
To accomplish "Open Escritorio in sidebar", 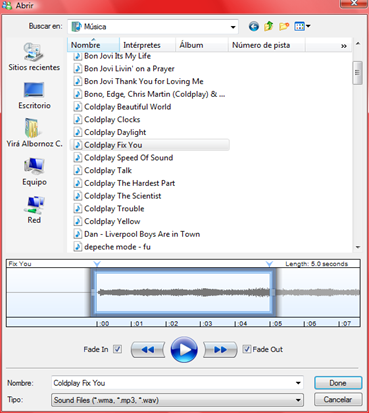I will point(34,95).
